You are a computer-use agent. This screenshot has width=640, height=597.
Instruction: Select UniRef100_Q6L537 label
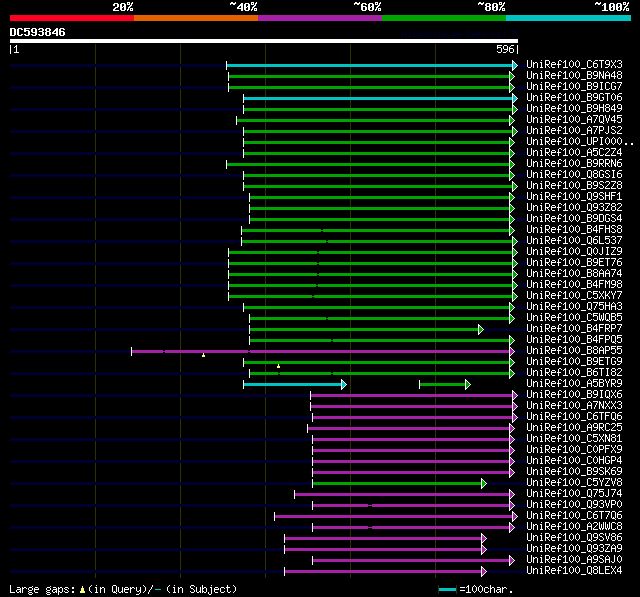tap(574, 241)
